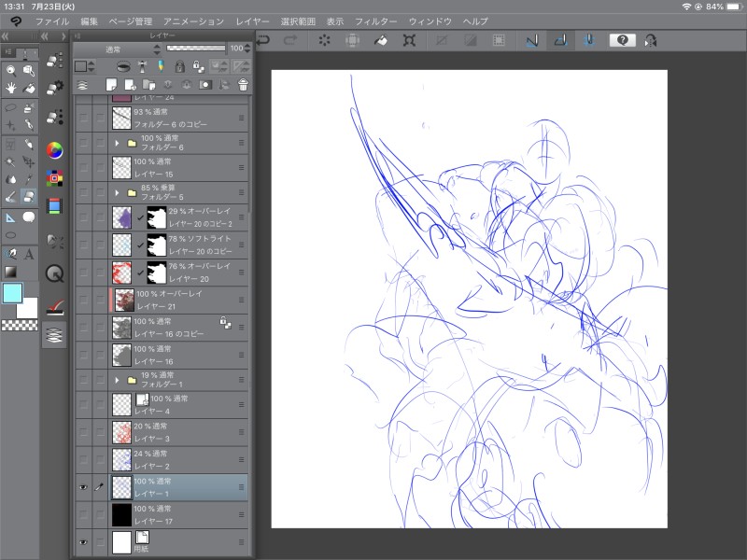Open the color wheel palette
The image size is (747, 560).
[x=55, y=150]
